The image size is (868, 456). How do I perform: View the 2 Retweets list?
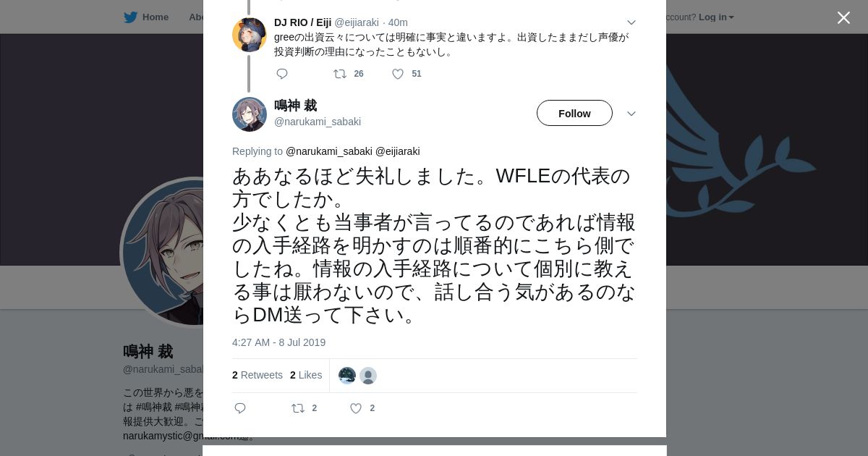tap(258, 375)
